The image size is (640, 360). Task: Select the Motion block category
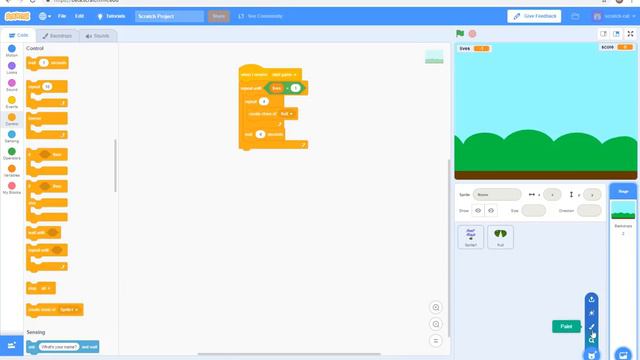[x=12, y=51]
